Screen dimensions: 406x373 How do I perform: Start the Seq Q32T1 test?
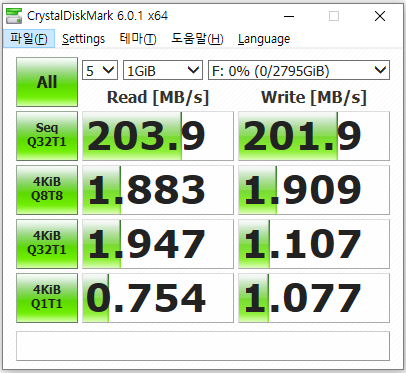point(47,136)
